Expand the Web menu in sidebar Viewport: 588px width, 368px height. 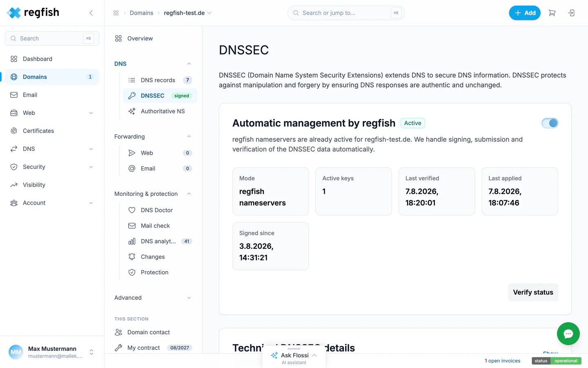(x=91, y=113)
